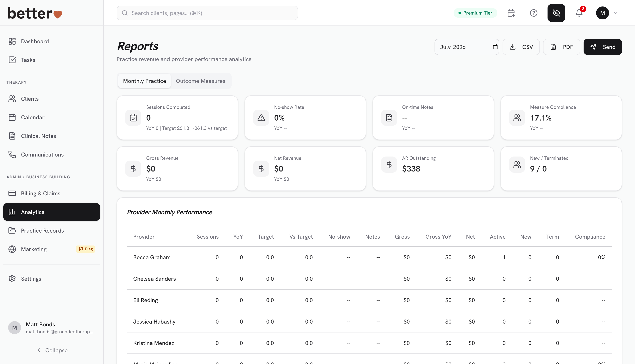Image resolution: width=635 pixels, height=364 pixels.
Task: Click the New / Terminated people icon
Action: (x=517, y=164)
